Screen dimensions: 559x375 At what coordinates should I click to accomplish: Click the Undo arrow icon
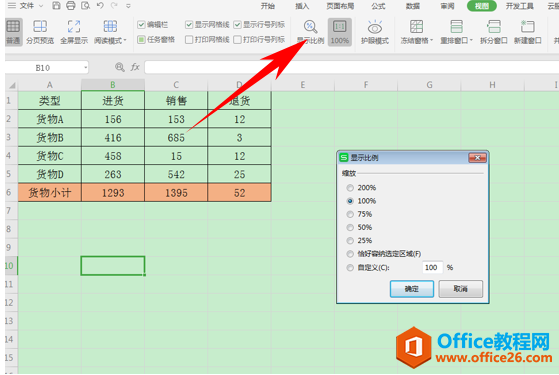point(100,5)
